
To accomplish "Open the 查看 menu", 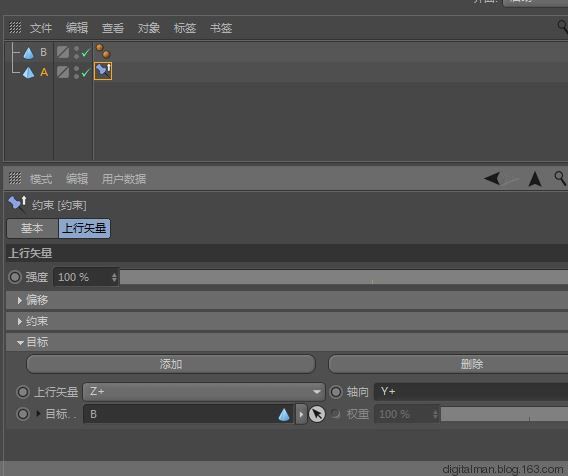I will coord(113,28).
